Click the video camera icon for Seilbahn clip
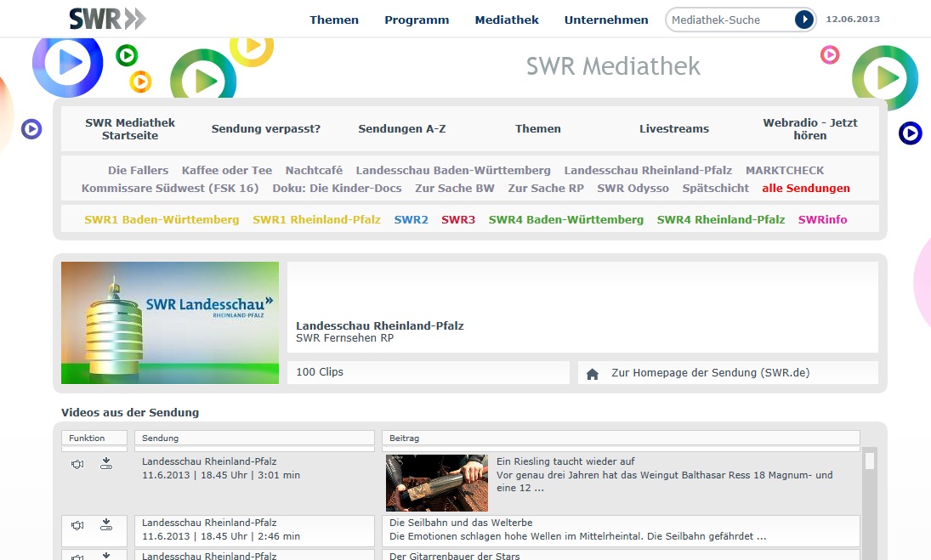This screenshot has height=560, width=931. point(77,525)
